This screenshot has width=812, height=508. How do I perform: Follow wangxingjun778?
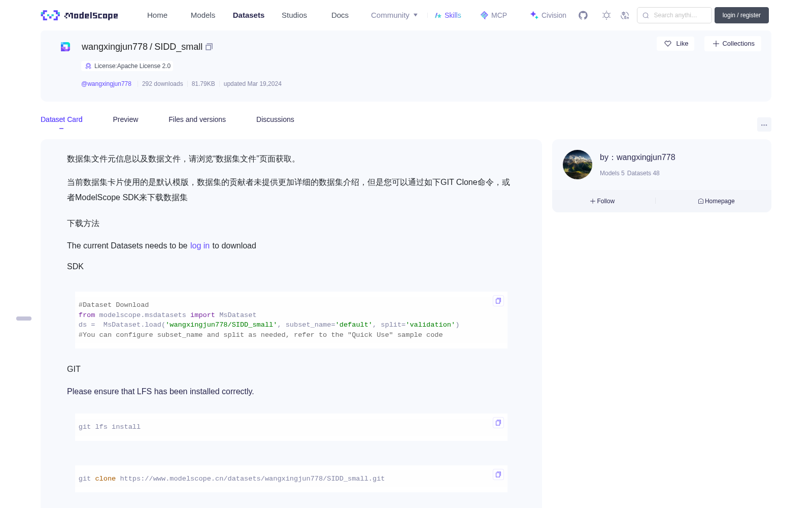click(x=602, y=201)
